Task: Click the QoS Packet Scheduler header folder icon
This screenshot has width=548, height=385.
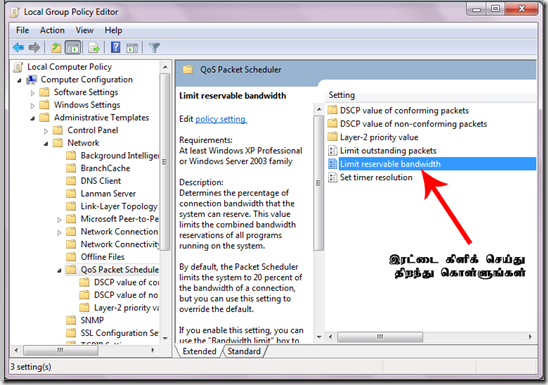Action: pos(188,70)
